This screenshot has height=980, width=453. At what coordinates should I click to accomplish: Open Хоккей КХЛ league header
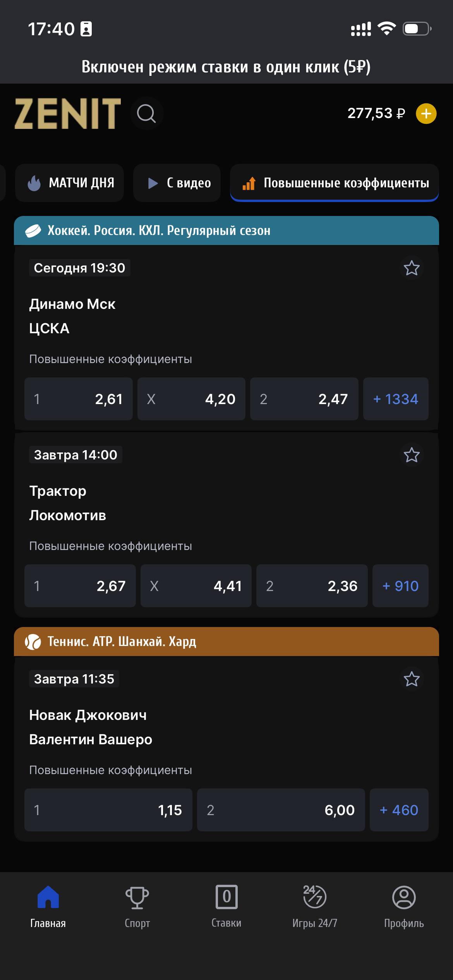[226, 231]
